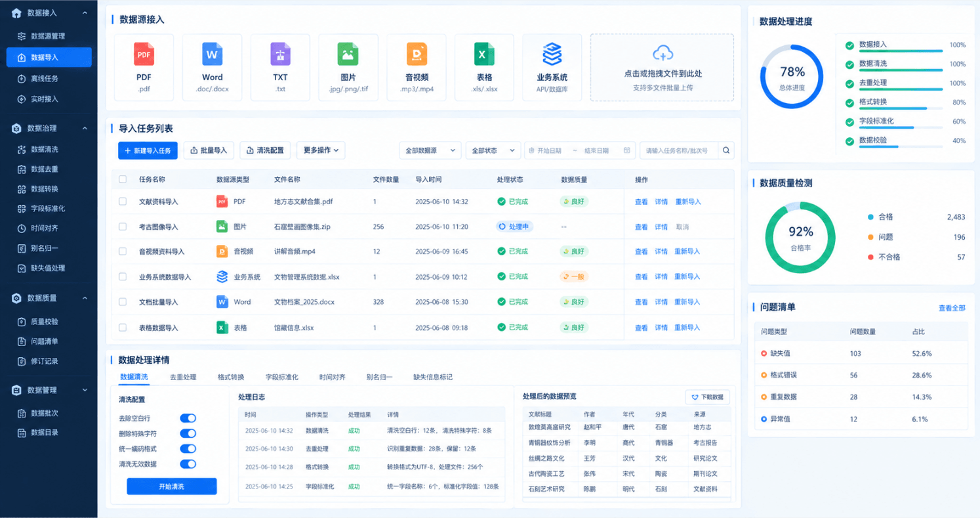The height and width of the screenshot is (518, 980).
Task: Collapse the 数据治理 sidebar section
Action: [85, 129]
